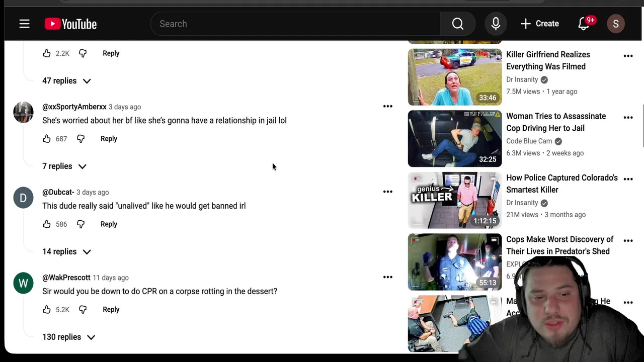
Task: Open more options for Colorado's Smartest Killer video
Action: click(x=628, y=179)
